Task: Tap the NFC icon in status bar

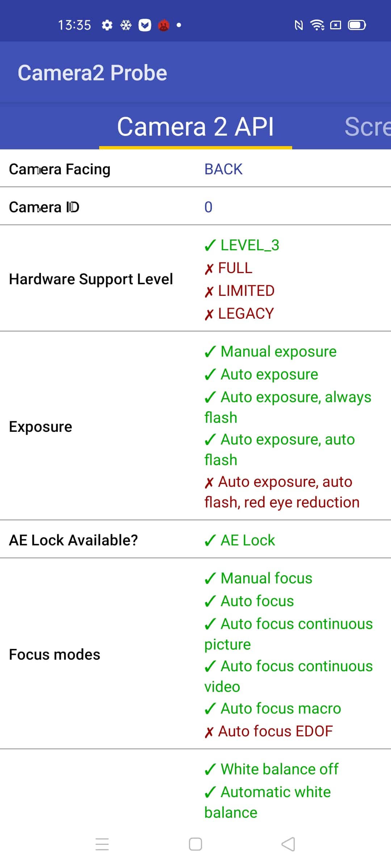Action: pos(299,25)
